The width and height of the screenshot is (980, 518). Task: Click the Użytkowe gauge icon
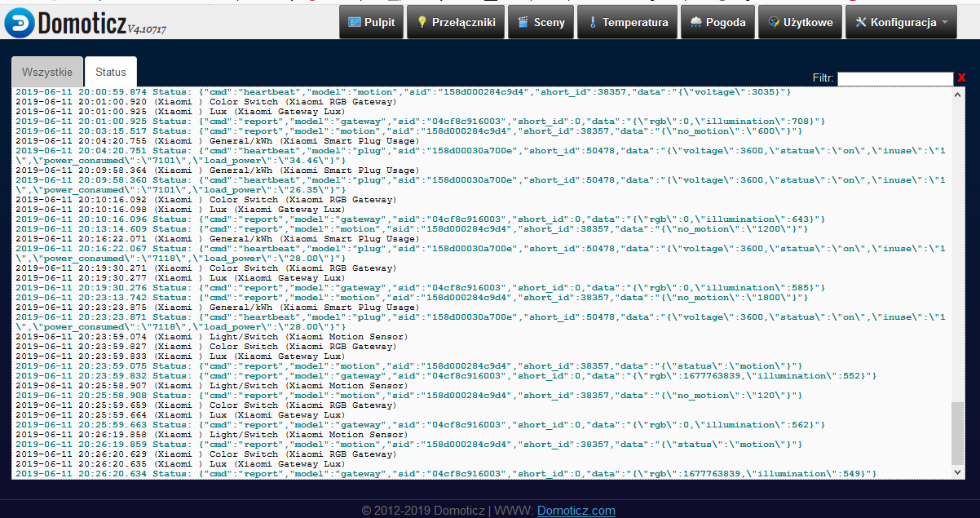(x=774, y=22)
